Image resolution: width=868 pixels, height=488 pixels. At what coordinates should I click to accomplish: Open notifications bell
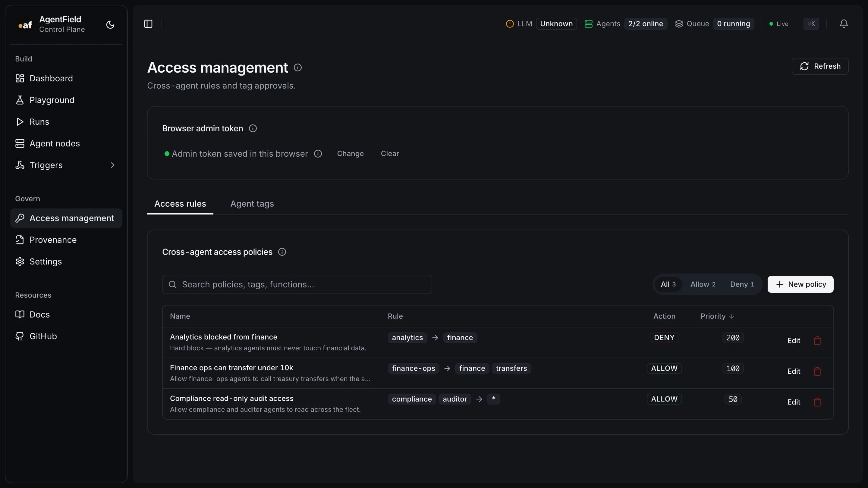[x=843, y=23]
